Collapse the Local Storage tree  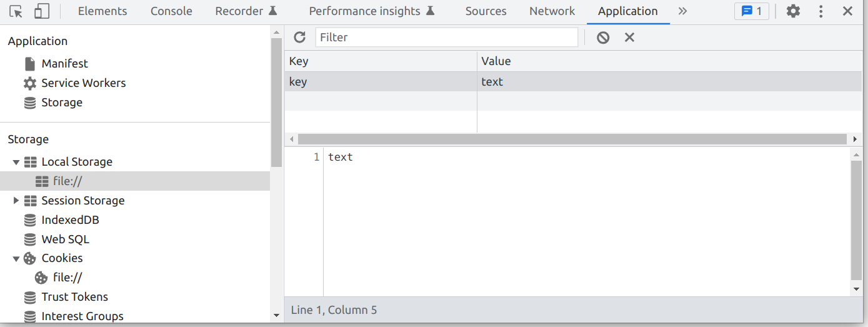coord(16,162)
